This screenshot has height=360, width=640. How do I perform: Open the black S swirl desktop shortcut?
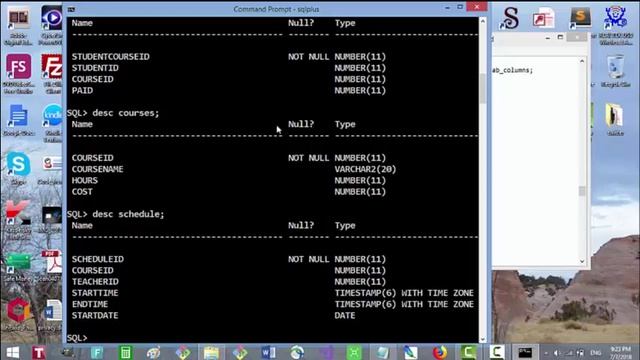pos(510,18)
